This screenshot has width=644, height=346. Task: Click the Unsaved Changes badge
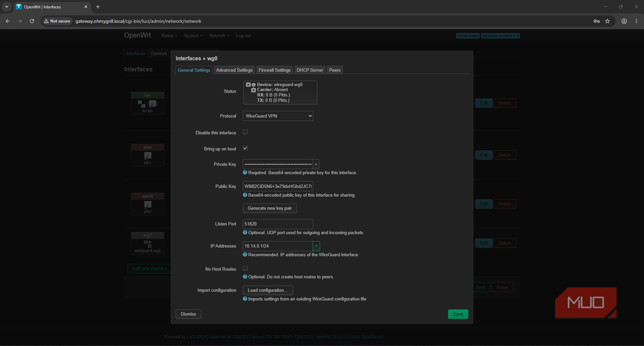501,36
